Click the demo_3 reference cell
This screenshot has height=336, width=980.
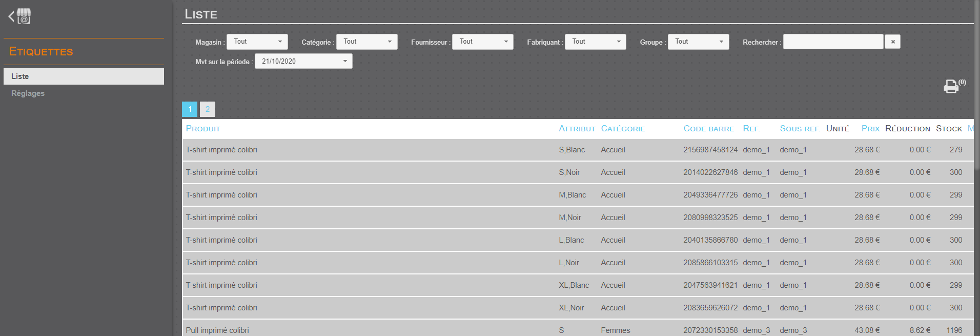(757, 330)
